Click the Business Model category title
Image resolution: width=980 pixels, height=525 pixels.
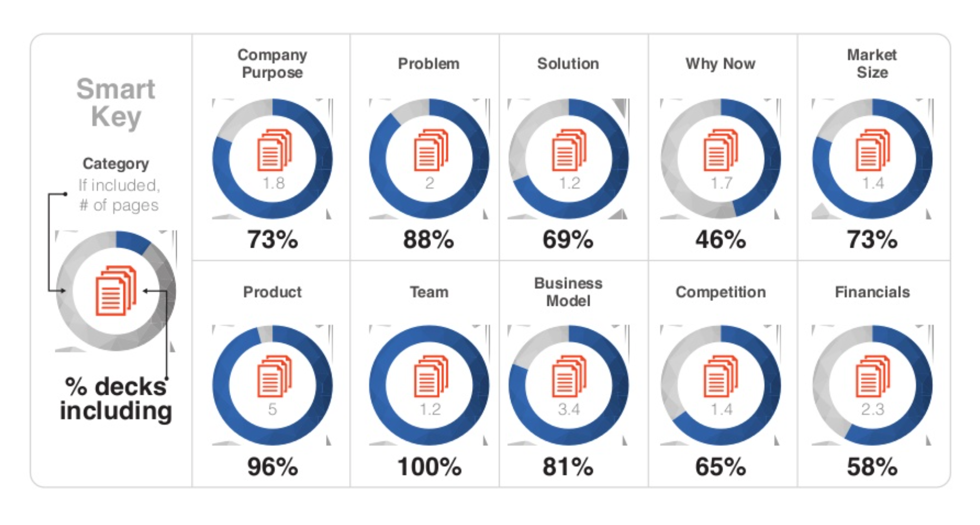[568, 292]
